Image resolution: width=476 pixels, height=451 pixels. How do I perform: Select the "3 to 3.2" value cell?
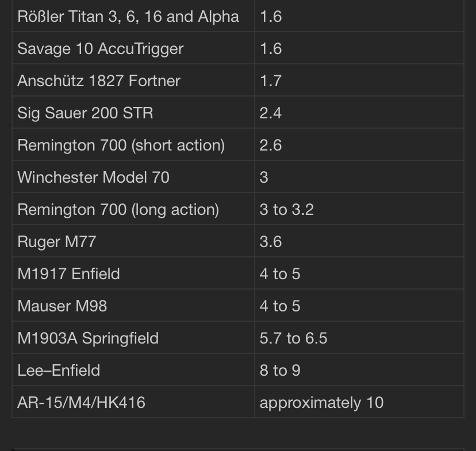pos(286,210)
